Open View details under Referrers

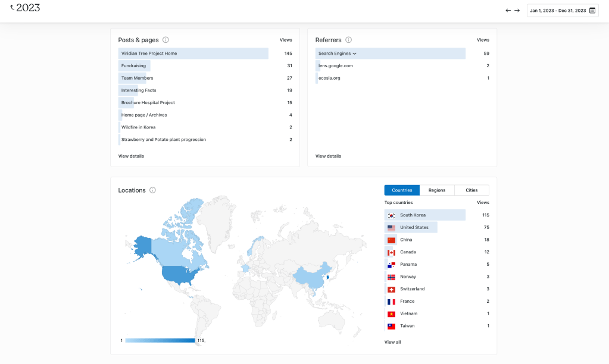pos(328,156)
